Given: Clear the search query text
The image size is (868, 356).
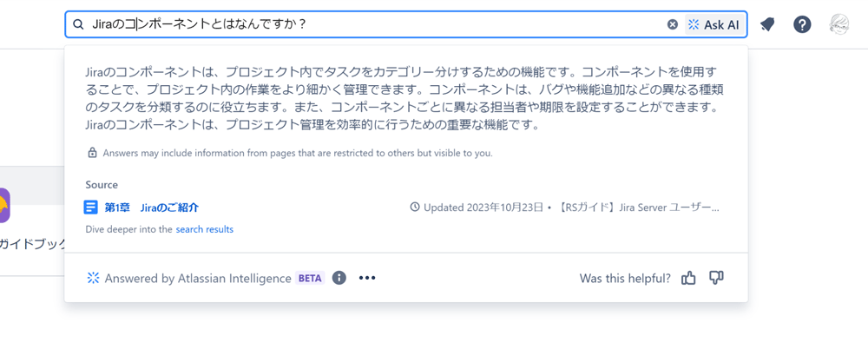Looking at the screenshot, I should 673,24.
